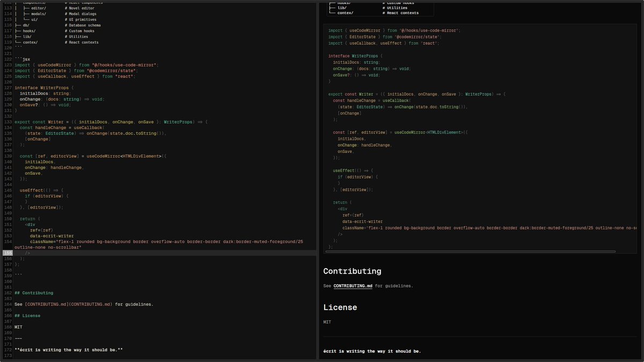
Task: Click 'interface WriterProps {' in the preview
Action: pyautogui.click(x=355, y=56)
